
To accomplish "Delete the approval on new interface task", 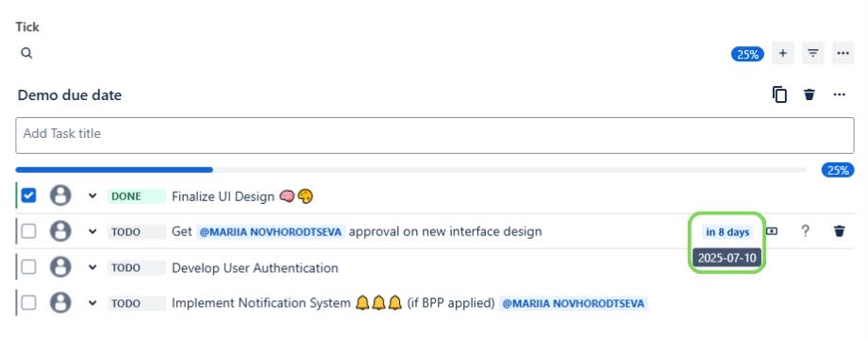I will tap(839, 231).
